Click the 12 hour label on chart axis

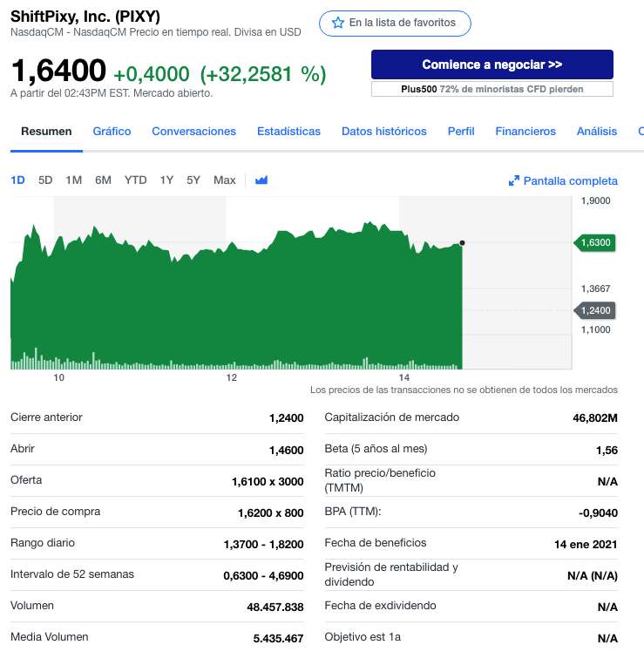point(232,377)
